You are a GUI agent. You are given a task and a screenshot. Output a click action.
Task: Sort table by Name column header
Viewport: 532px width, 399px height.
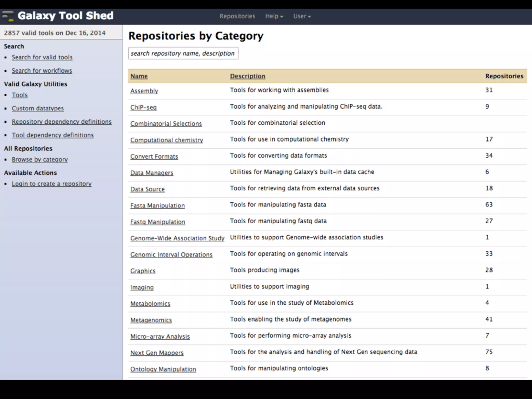tap(139, 76)
